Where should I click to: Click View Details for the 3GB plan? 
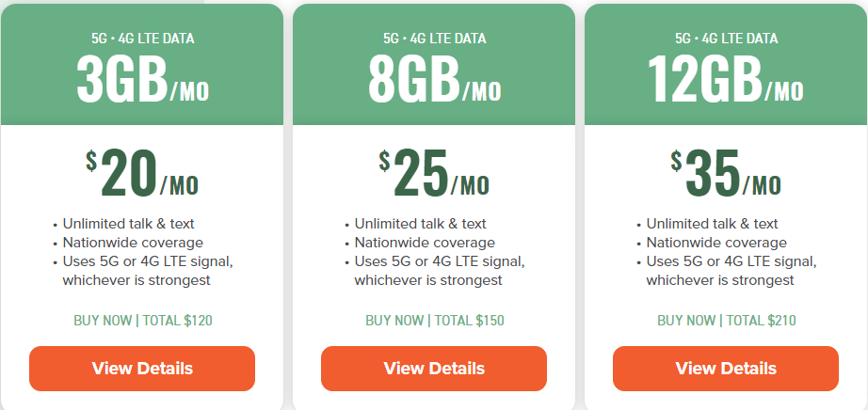click(142, 368)
